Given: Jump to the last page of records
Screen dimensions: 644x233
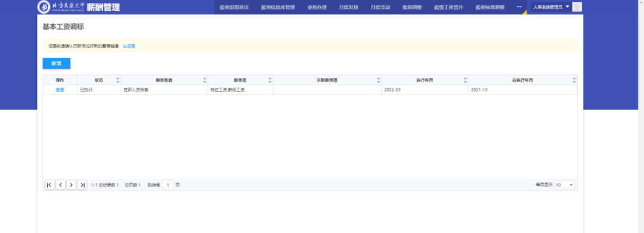Looking at the screenshot, I should click(x=82, y=185).
